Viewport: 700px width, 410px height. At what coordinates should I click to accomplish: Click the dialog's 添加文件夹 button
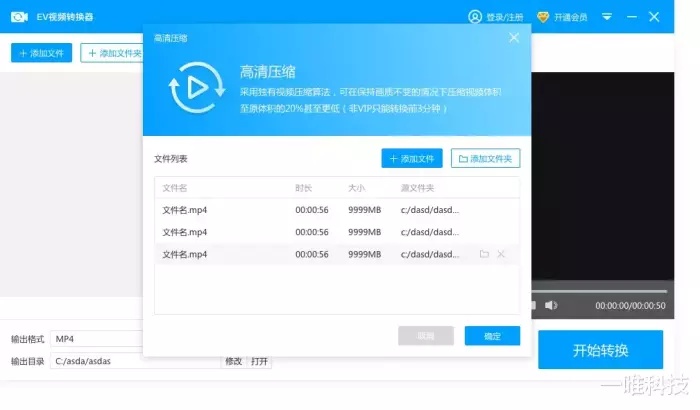(x=485, y=159)
